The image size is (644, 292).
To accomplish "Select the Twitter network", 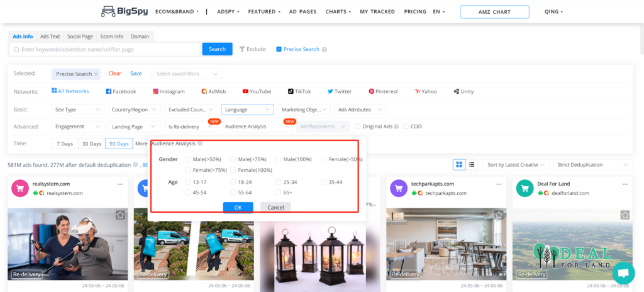I will click(340, 91).
